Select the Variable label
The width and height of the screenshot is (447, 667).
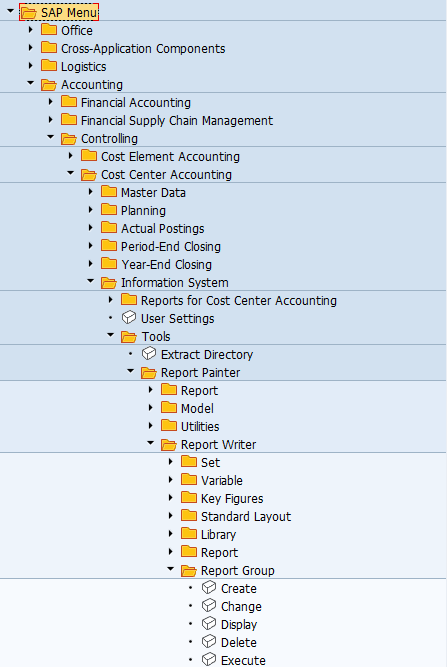[222, 481]
